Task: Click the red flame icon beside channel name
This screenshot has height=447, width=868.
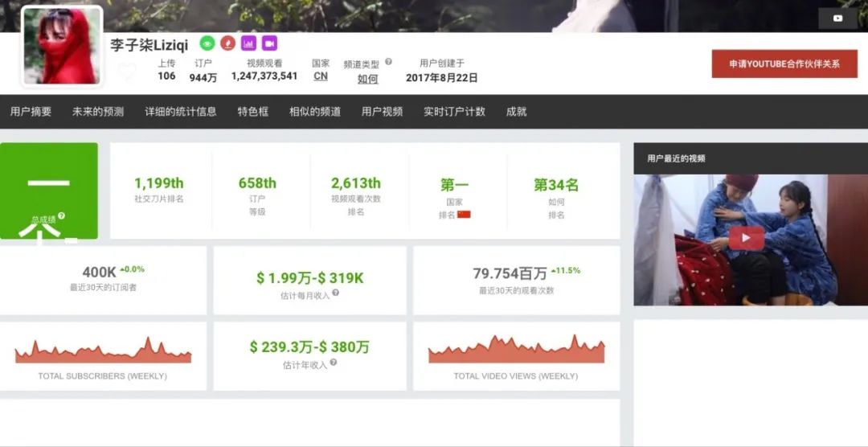Action: tap(227, 43)
